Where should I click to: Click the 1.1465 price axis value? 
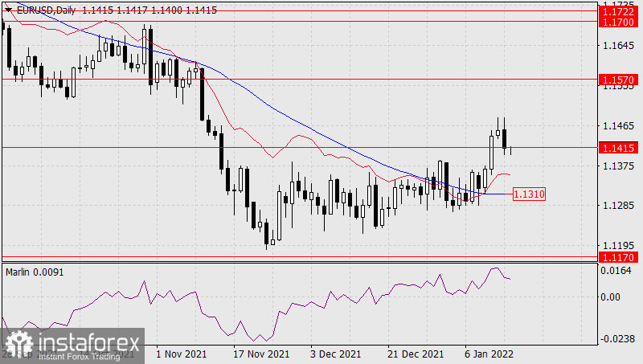point(618,126)
